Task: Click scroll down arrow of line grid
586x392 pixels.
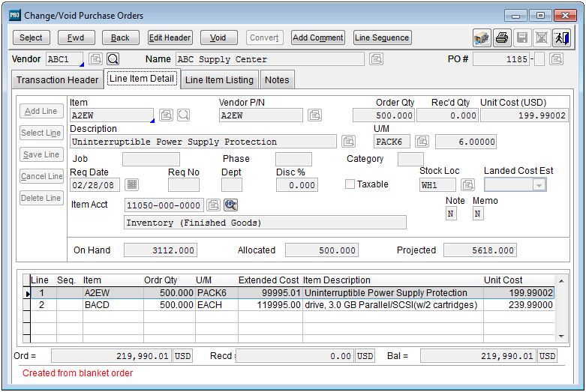Action: (561, 337)
